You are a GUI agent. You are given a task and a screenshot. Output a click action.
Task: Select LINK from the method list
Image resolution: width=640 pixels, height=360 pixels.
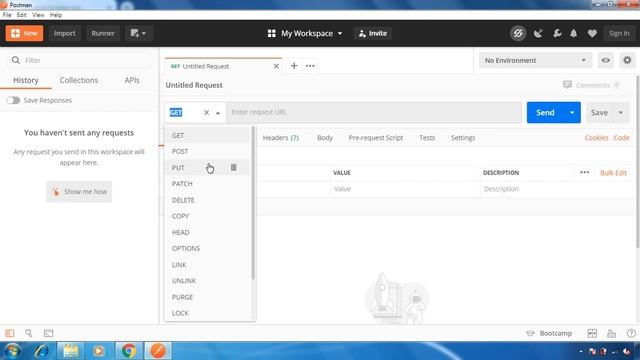click(207, 264)
